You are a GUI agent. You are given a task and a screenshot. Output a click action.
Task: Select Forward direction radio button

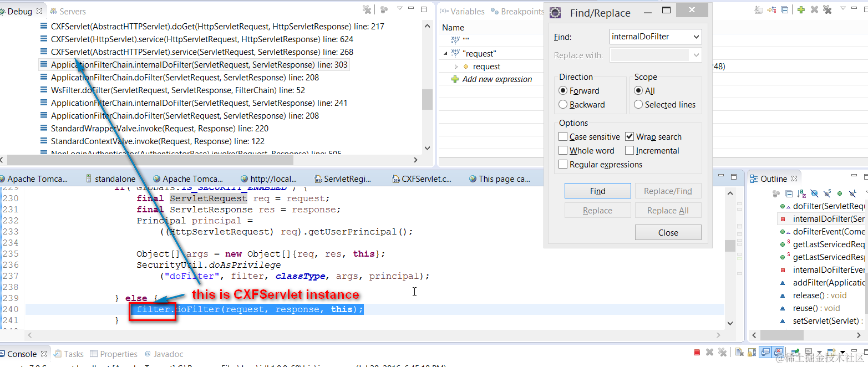click(563, 91)
